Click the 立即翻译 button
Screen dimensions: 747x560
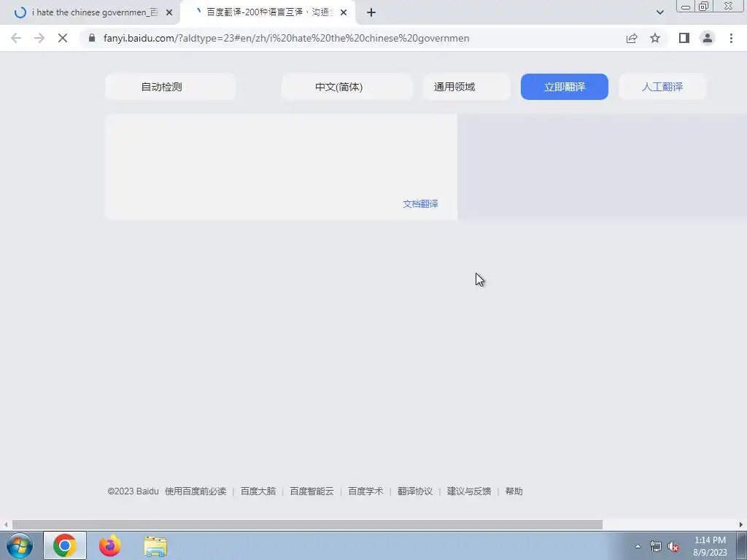[x=564, y=87]
